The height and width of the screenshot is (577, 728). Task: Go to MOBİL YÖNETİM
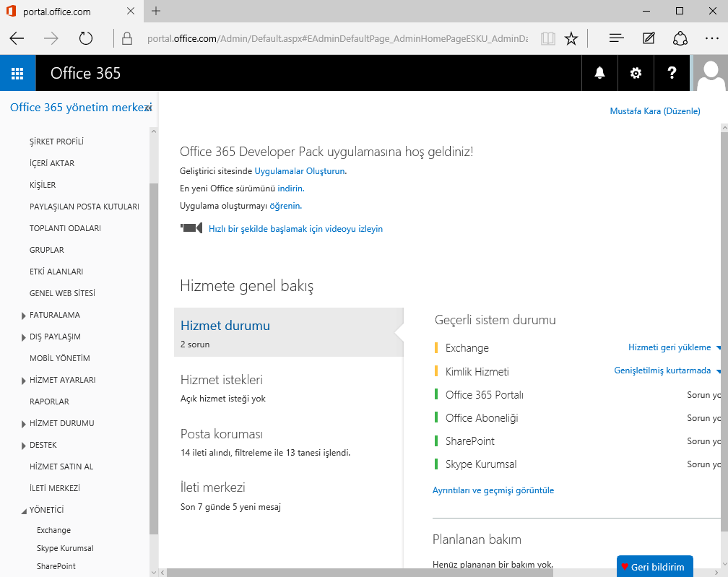60,358
